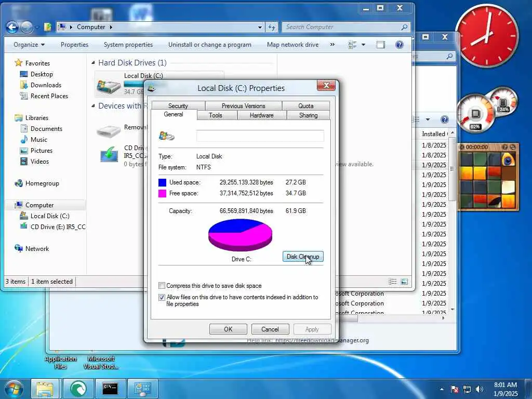
Task: Open the Tools tab
Action: pos(216,115)
